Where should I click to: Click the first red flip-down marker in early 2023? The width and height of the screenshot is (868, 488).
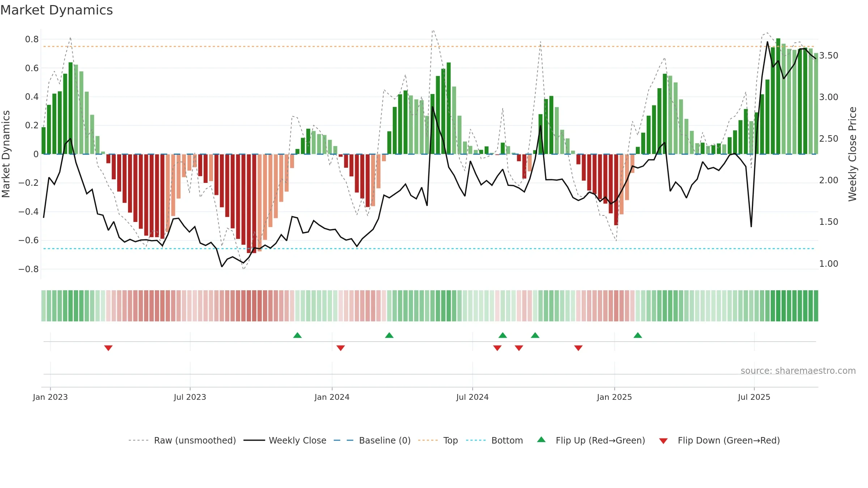(x=109, y=348)
